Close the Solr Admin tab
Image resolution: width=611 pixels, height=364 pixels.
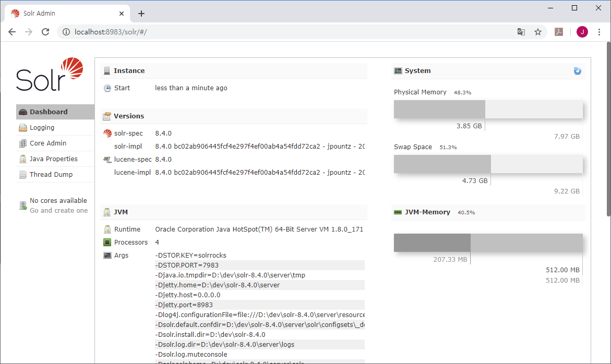(122, 14)
